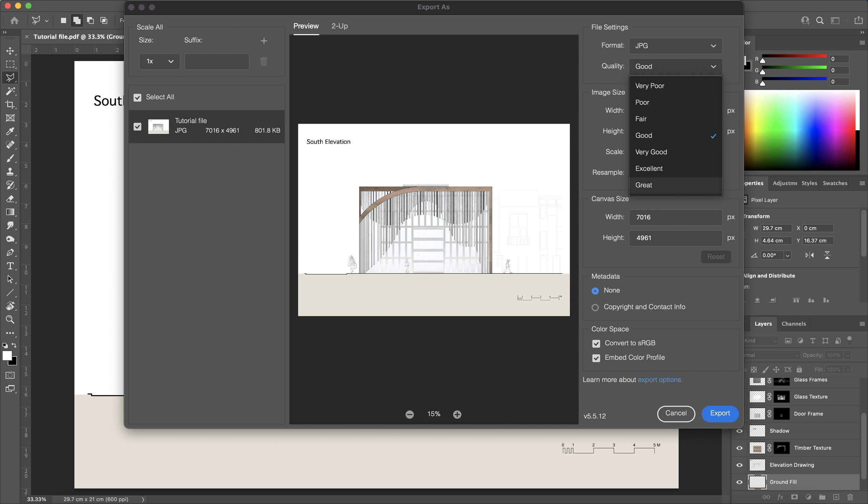Image resolution: width=868 pixels, height=504 pixels.
Task: Select the Pen tool
Action: [10, 253]
